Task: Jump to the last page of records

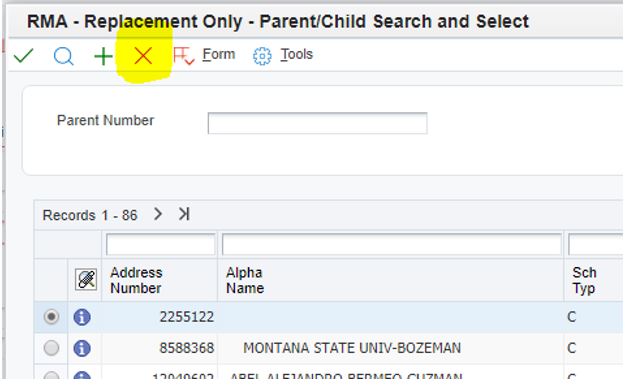Action: [x=184, y=214]
